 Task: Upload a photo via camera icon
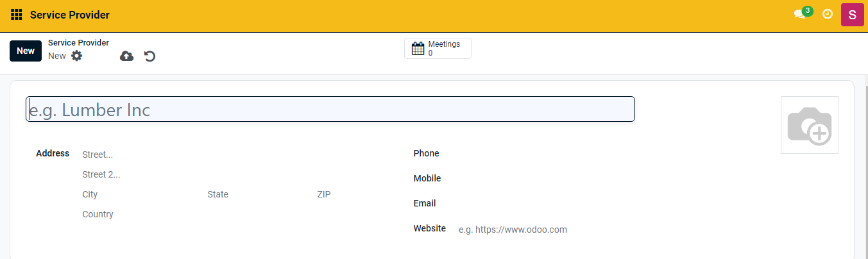809,125
